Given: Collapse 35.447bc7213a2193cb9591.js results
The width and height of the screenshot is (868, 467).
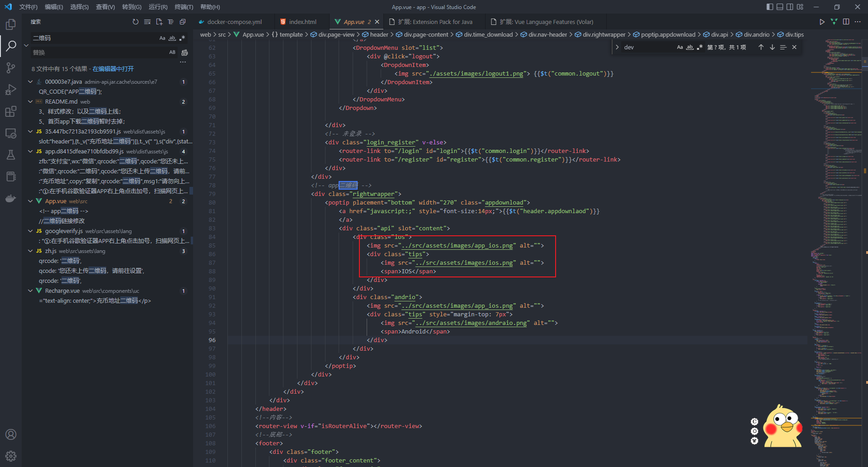Looking at the screenshot, I should 30,132.
